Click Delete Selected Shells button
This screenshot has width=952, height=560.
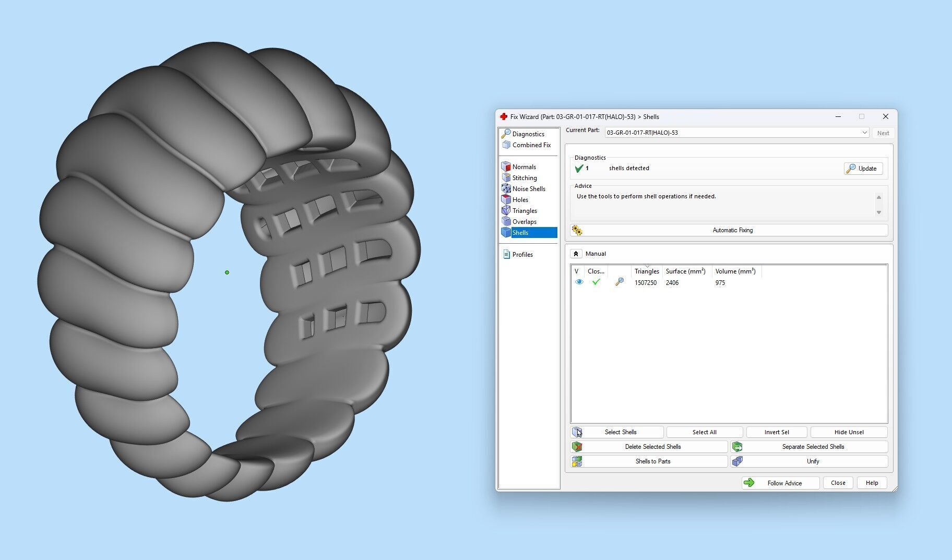pyautogui.click(x=649, y=447)
